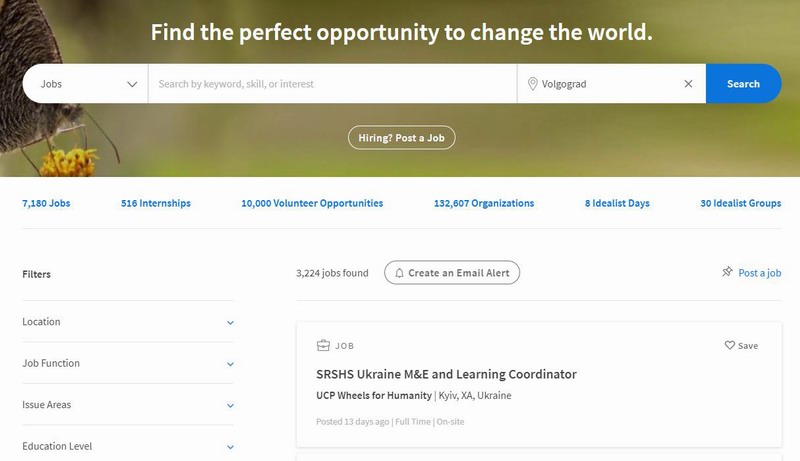Viewport: 800px width, 461px height.
Task: View the 132,607 Organizations listing
Action: (x=484, y=203)
